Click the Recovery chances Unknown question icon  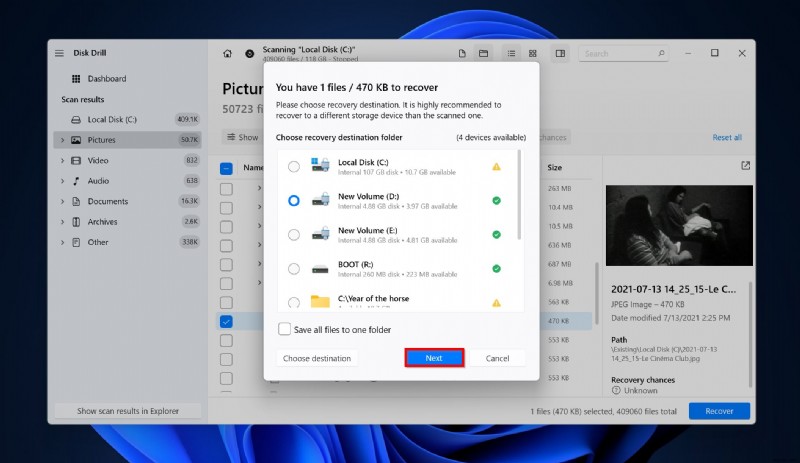pos(616,391)
